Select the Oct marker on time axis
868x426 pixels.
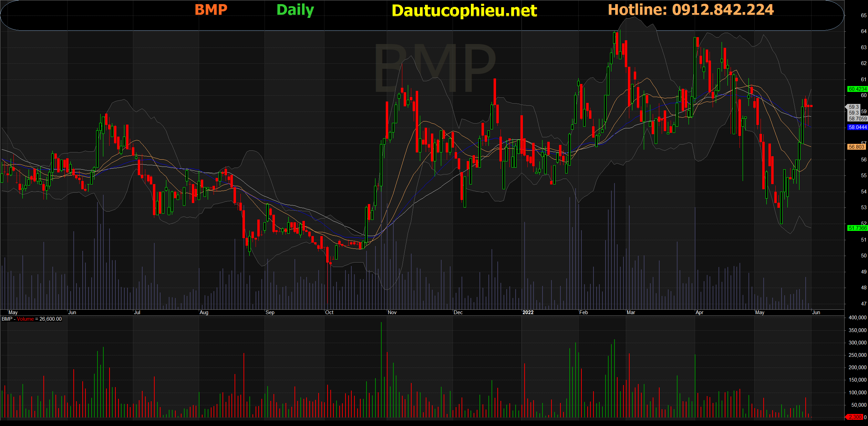pos(329,312)
